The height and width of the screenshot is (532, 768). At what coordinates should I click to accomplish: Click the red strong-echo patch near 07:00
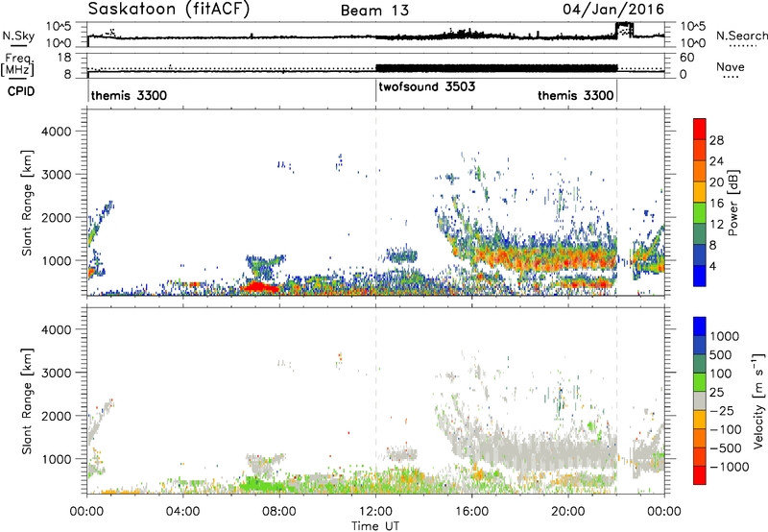click(x=260, y=286)
